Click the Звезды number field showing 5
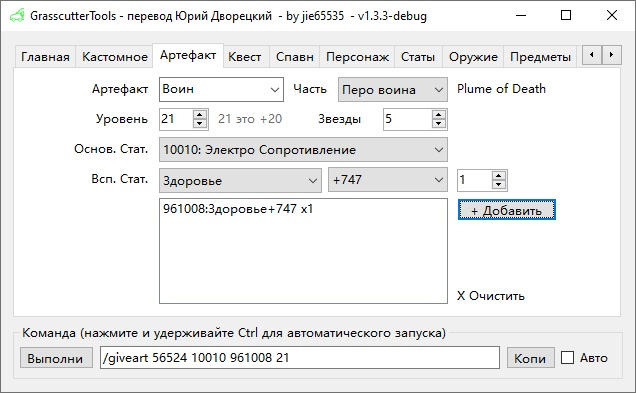 (407, 119)
